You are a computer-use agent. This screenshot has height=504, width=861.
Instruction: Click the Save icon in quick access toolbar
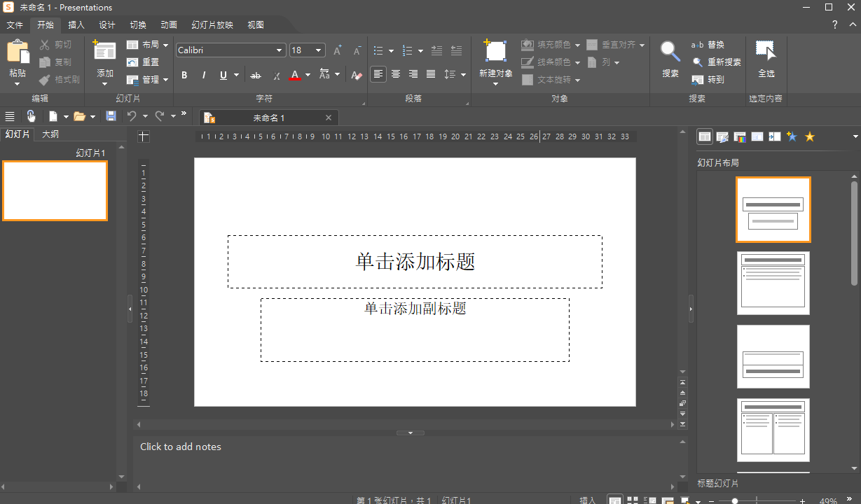[x=111, y=116]
